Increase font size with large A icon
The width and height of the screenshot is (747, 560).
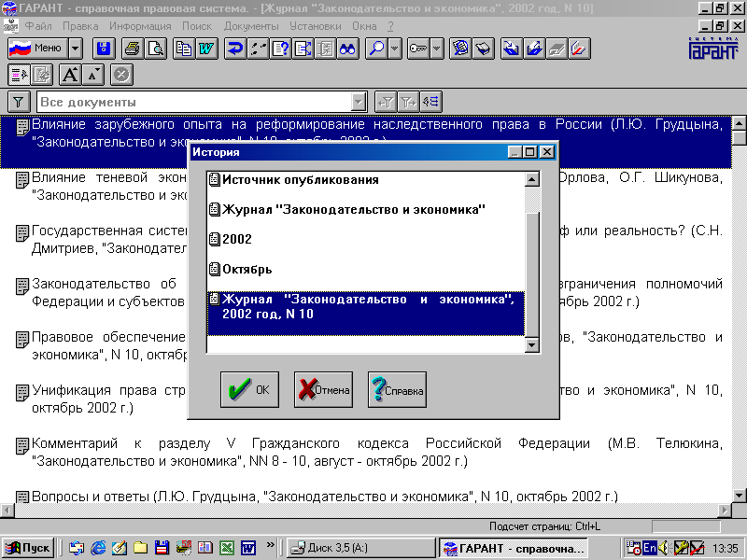(70, 75)
